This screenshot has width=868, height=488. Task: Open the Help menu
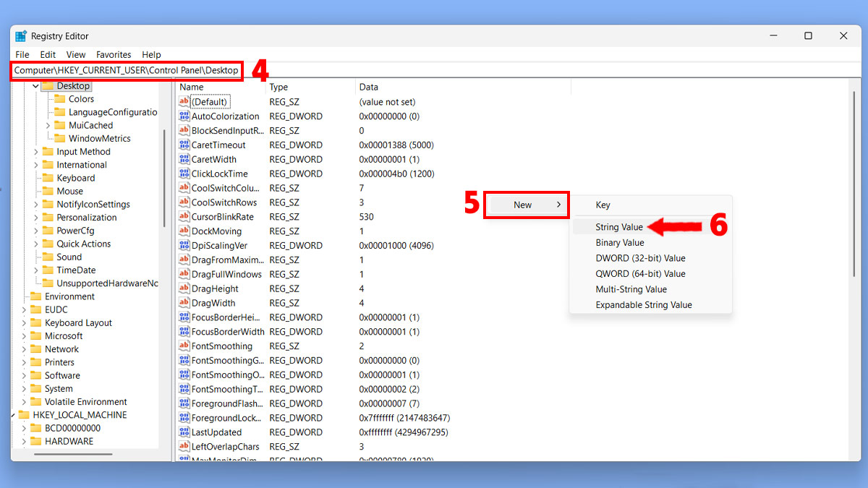pyautogui.click(x=151, y=55)
